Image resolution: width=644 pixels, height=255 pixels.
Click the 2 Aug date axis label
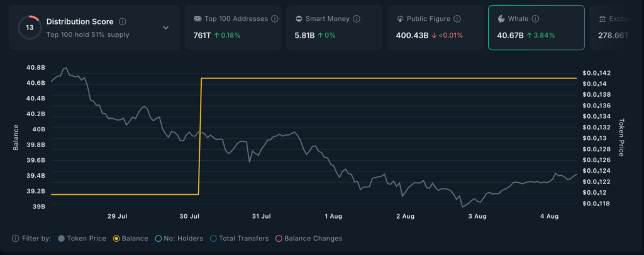click(406, 216)
